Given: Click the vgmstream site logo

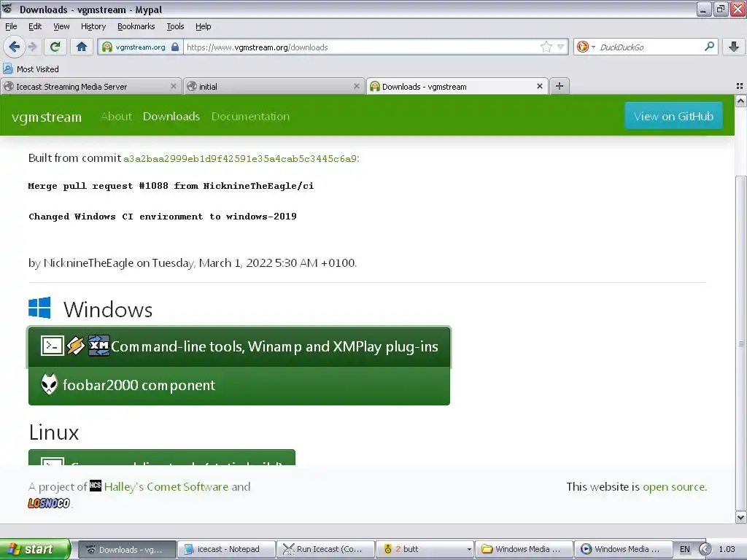Looking at the screenshot, I should pyautogui.click(x=46, y=117).
